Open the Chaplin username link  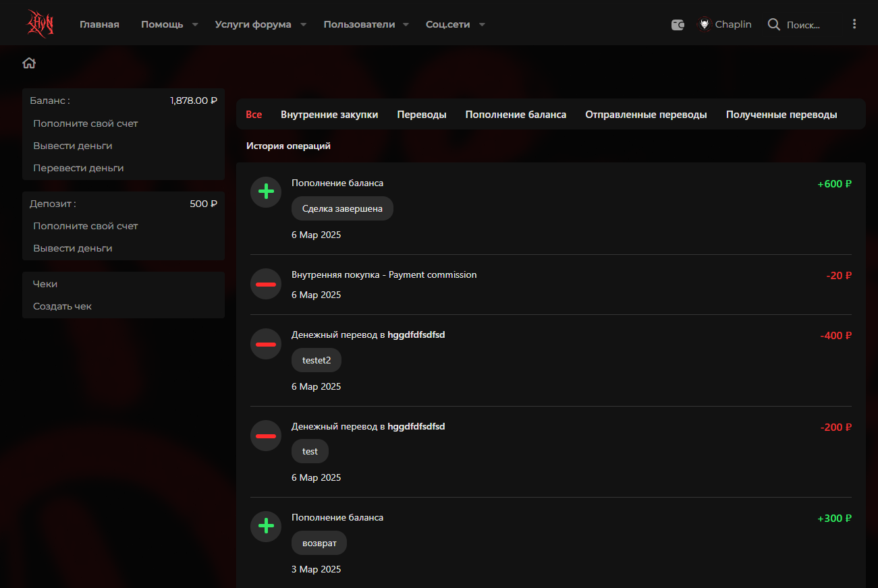(734, 24)
